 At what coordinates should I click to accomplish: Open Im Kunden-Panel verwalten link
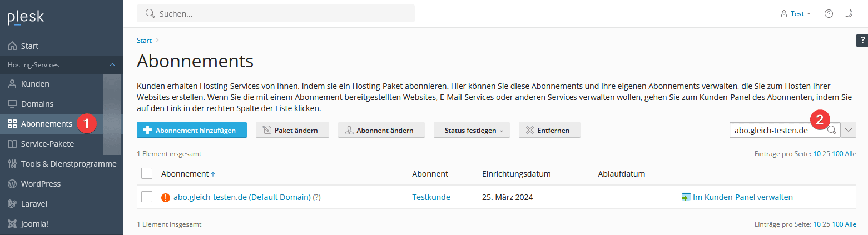coord(742,197)
